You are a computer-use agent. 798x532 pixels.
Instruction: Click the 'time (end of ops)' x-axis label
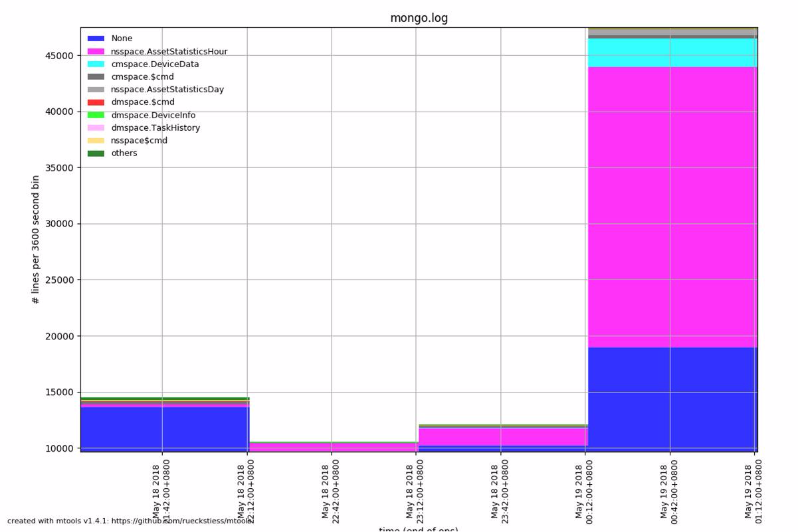(419, 529)
